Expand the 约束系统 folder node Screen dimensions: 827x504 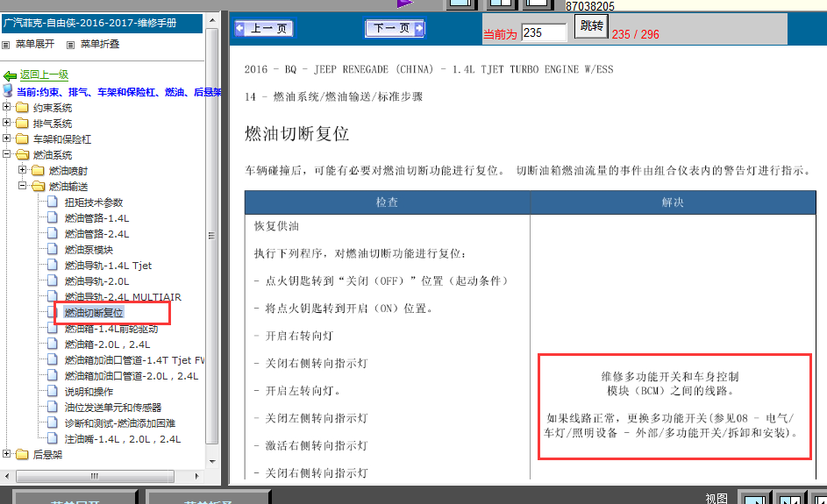(6, 107)
